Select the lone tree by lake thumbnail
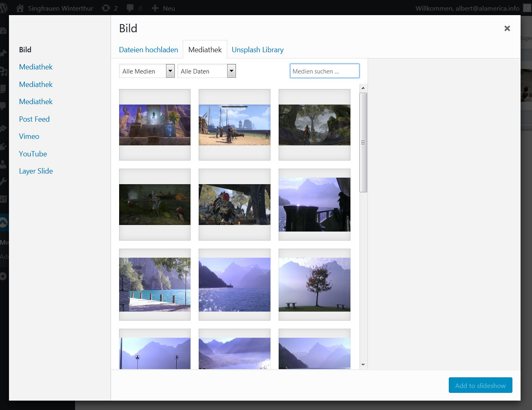Viewport: 532px width, 410px height. point(314,285)
